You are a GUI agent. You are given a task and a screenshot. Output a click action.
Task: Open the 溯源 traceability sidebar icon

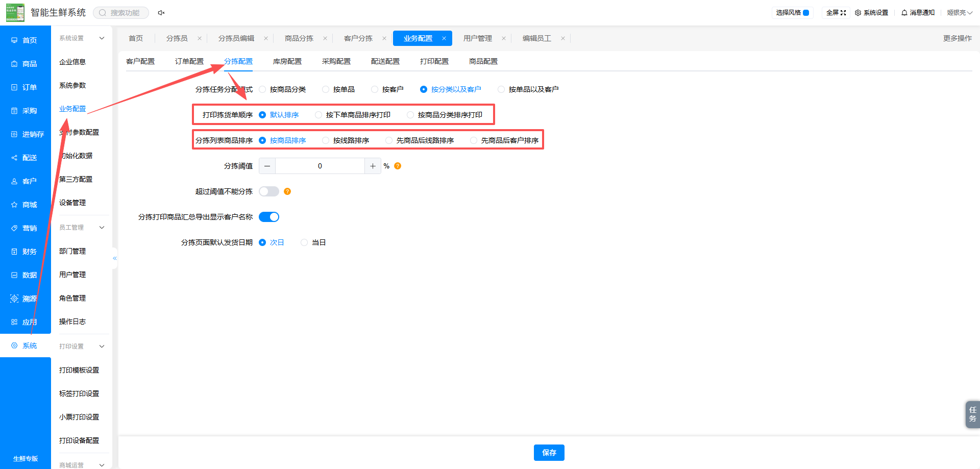click(x=14, y=299)
